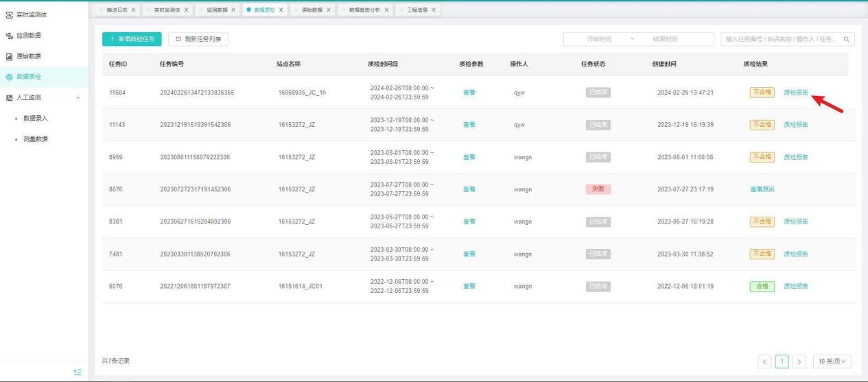Click 查看原因 for failed task 8876
The width and height of the screenshot is (868, 382).
[x=762, y=189]
